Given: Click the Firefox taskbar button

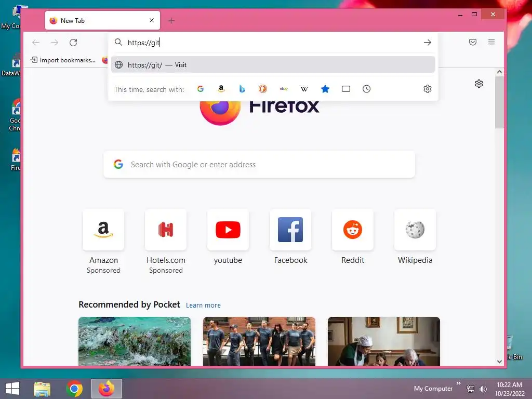Looking at the screenshot, I should tap(107, 389).
